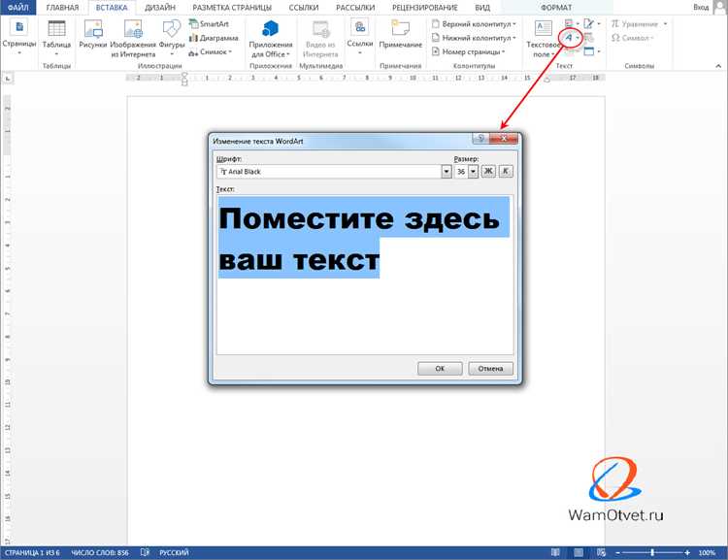Open the Символ symbol dropdown
This screenshot has width=728, height=560.
[632, 38]
